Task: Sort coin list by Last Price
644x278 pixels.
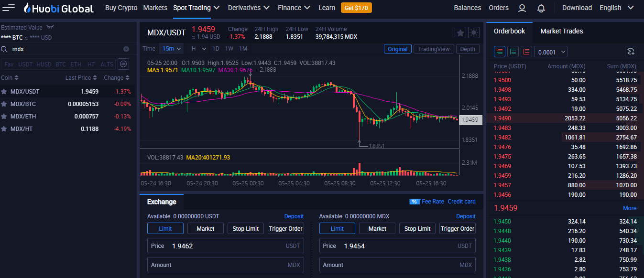Action: pyautogui.click(x=81, y=78)
